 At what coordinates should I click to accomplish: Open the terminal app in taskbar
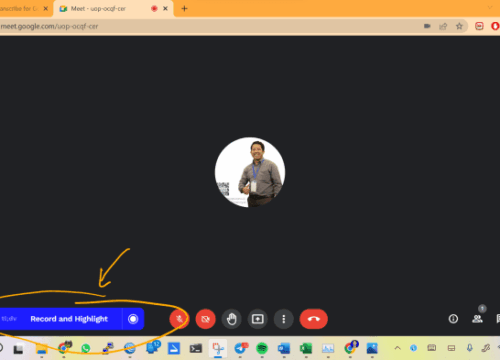[196, 349]
